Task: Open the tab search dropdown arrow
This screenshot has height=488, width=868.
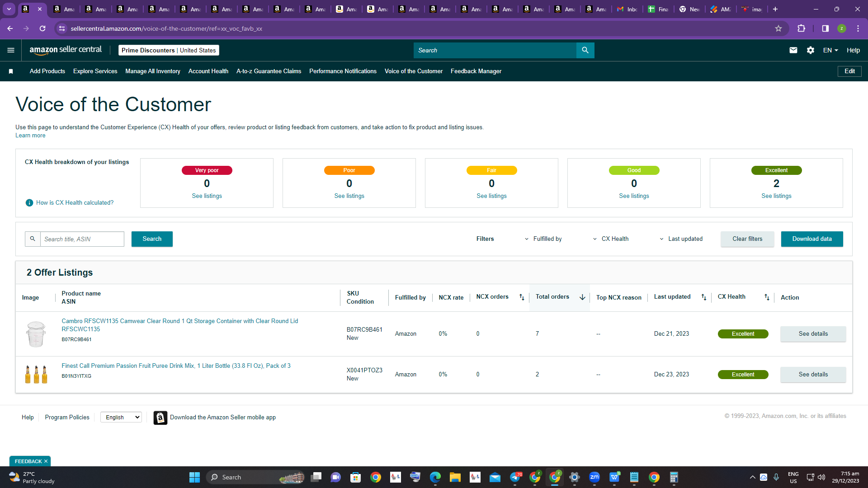Action: click(9, 9)
